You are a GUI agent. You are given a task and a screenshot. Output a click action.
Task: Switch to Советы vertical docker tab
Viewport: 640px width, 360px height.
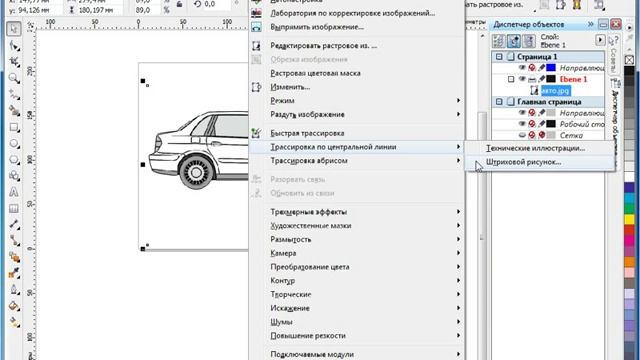click(613, 54)
